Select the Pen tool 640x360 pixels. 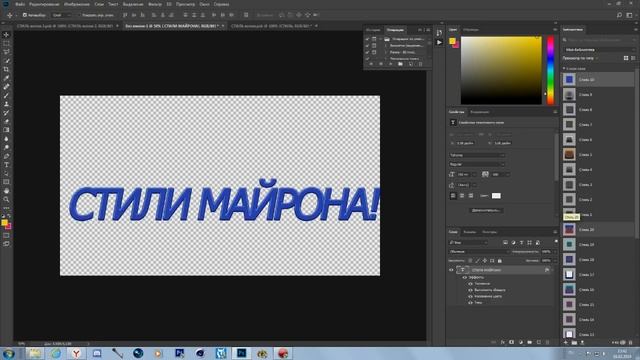coord(6,156)
